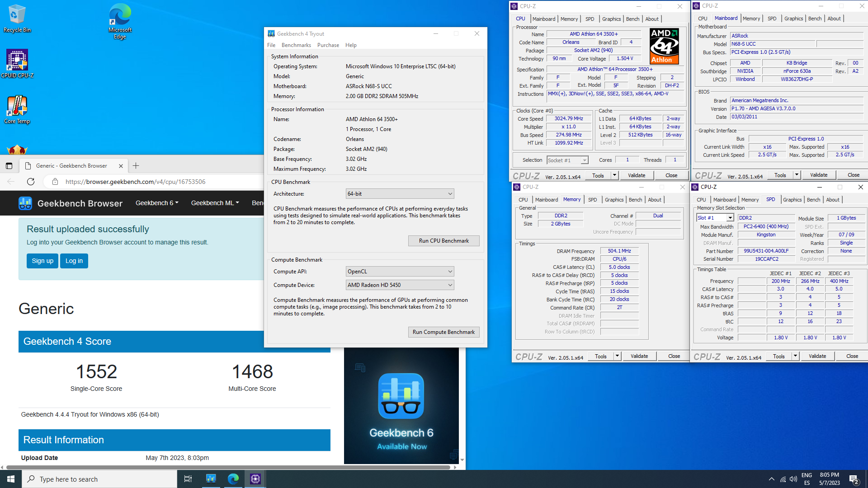The image size is (868, 488).
Task: Open Edge tab actions menu icon
Action: (x=9, y=166)
